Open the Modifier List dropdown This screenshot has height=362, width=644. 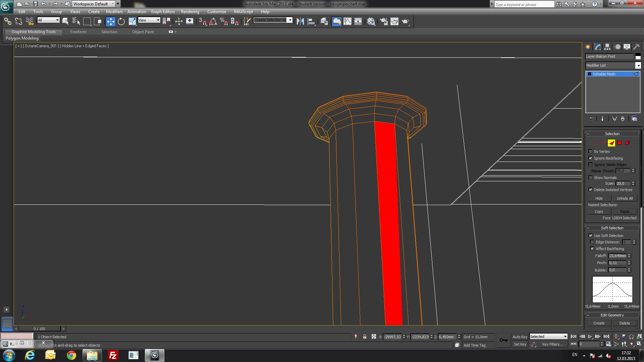point(638,65)
